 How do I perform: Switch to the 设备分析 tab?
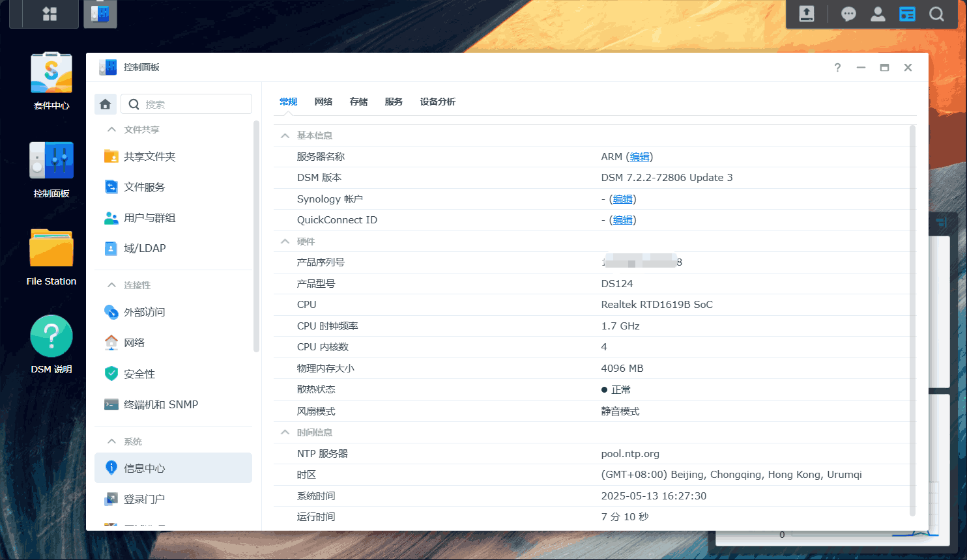pyautogui.click(x=437, y=102)
